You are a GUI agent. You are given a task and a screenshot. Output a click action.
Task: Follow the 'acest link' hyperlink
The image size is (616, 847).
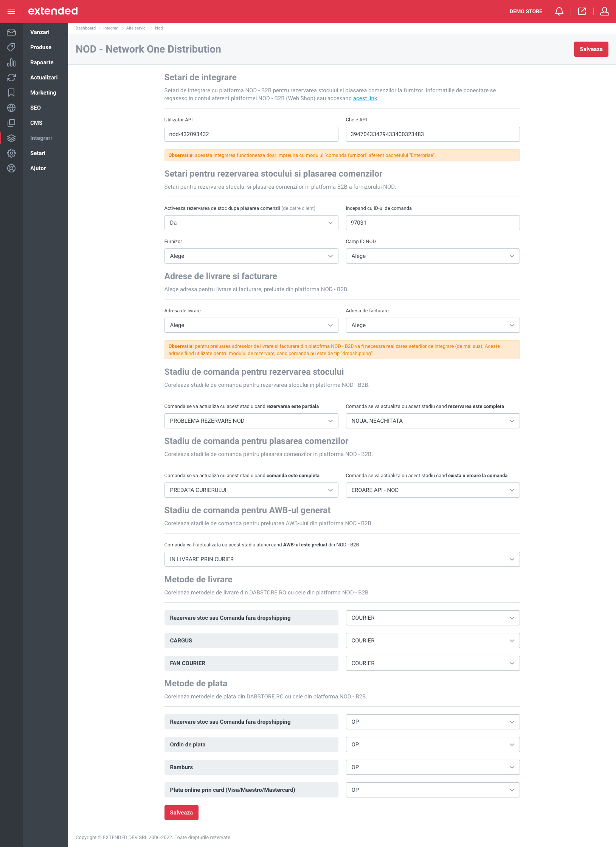pos(365,98)
